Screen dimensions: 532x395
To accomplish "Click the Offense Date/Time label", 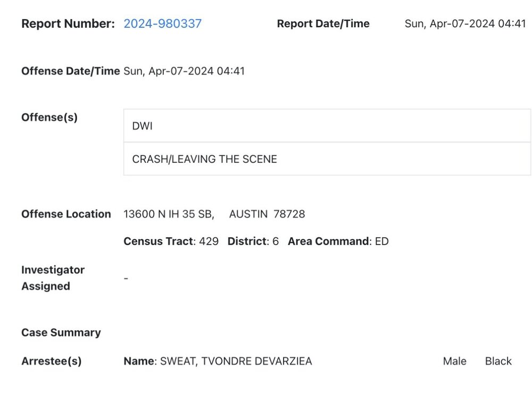I will tap(70, 71).
